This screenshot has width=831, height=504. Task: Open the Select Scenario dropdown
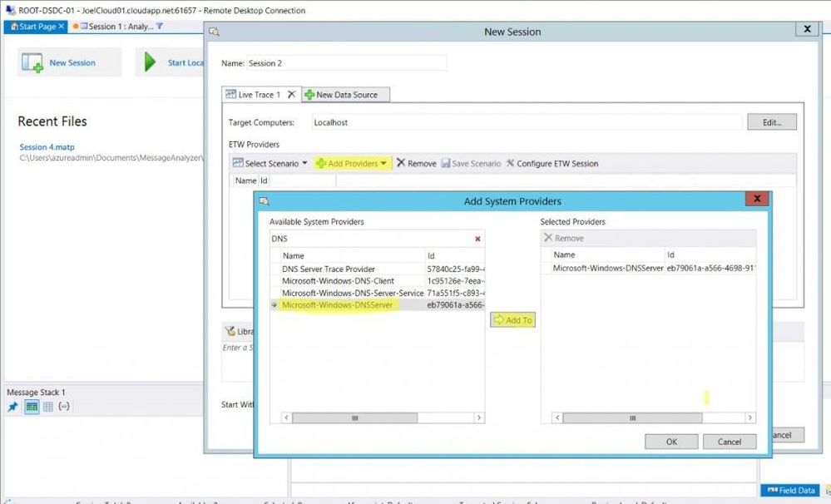point(270,163)
